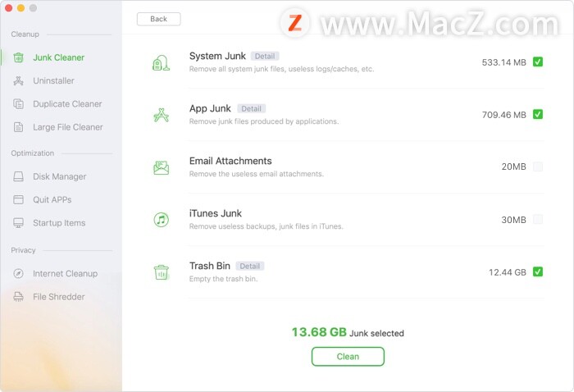574x392 pixels.
Task: Open the Uninstaller sidebar icon
Action: click(18, 81)
